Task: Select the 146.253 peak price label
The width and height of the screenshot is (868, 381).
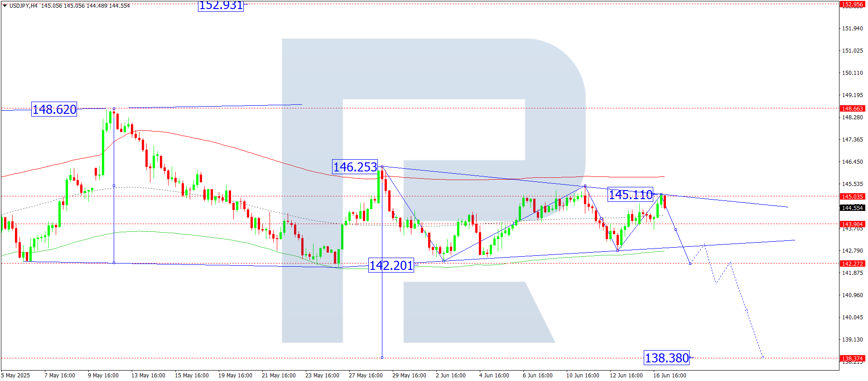Action: tap(355, 167)
